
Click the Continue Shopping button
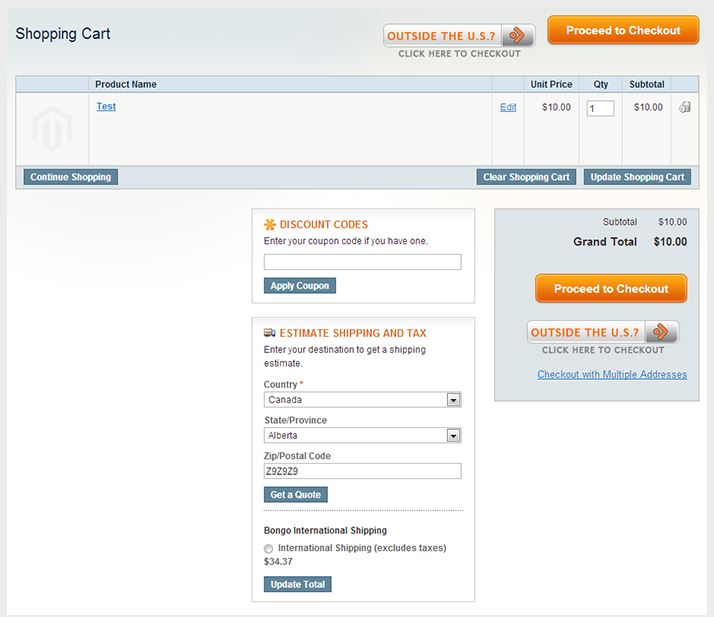70,177
